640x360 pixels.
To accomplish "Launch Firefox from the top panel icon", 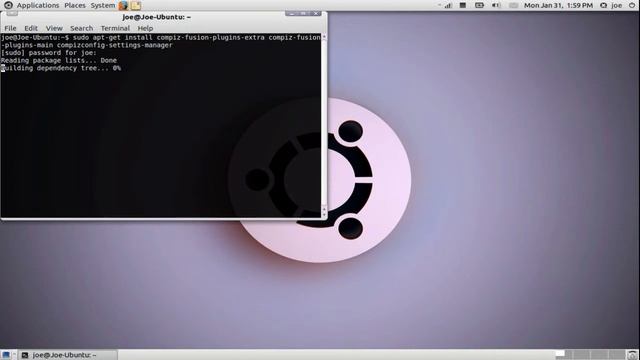I will [x=123, y=5].
